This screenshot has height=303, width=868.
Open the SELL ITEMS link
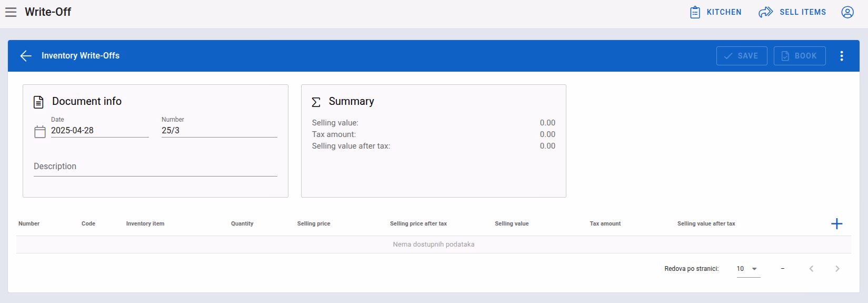(x=792, y=12)
